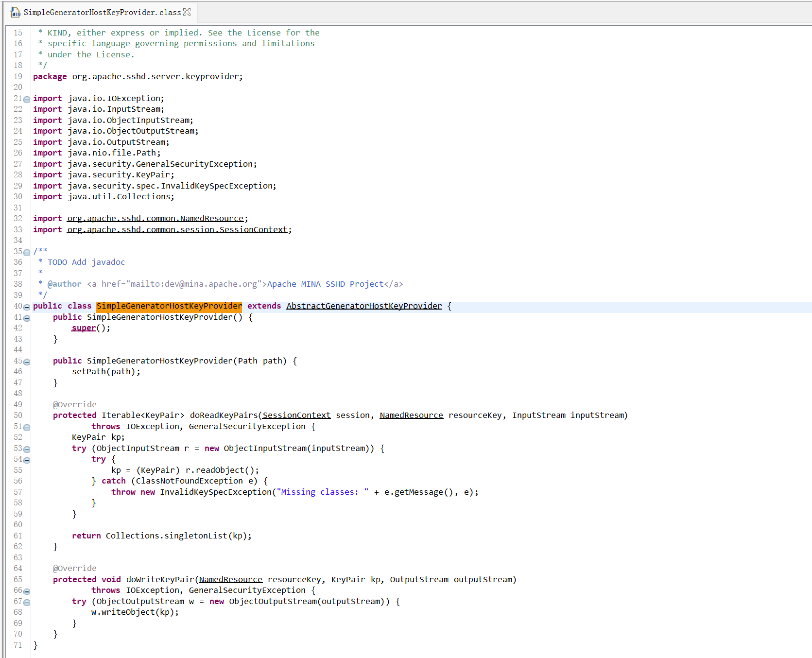The height and width of the screenshot is (658, 812).
Task: Open NamedResource type link in doWriteKeyPair signature
Action: coord(230,579)
